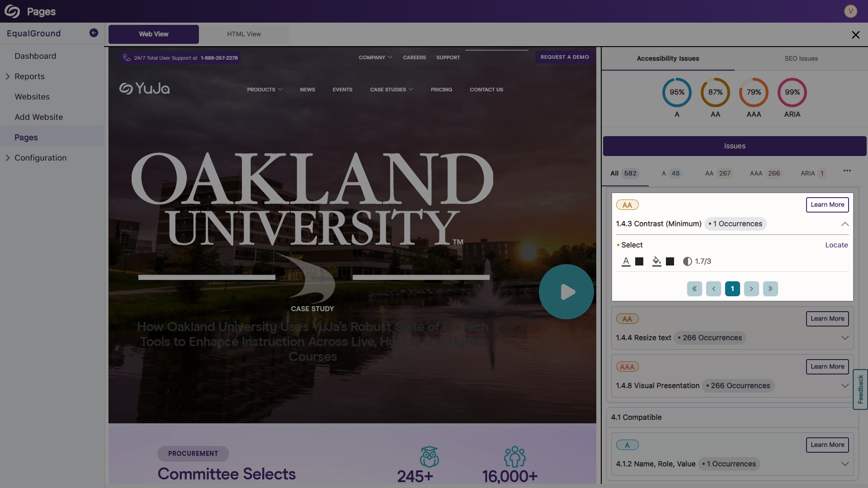868x488 pixels.
Task: Click the contrast ratio 1.7/3 icon
Action: [688, 261]
